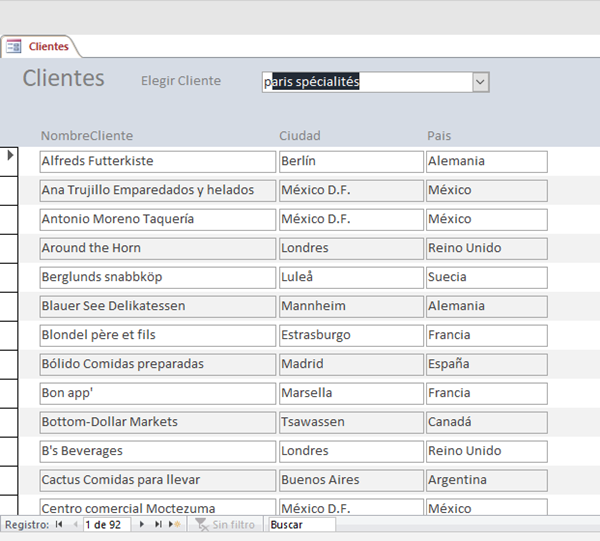Open the Elegir Cliente combo box arrow
Viewport: 600px width, 541px height.
click(480, 82)
